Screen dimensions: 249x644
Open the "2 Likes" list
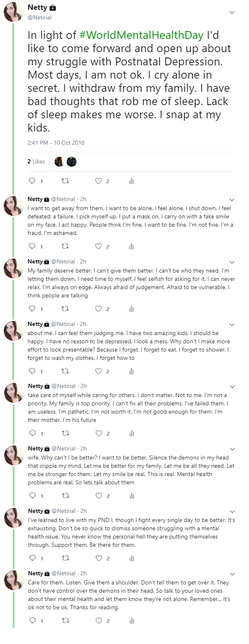36,161
